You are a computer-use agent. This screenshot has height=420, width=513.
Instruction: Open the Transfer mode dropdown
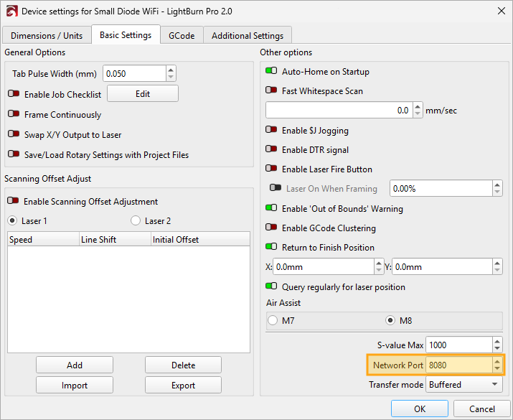[x=464, y=385]
